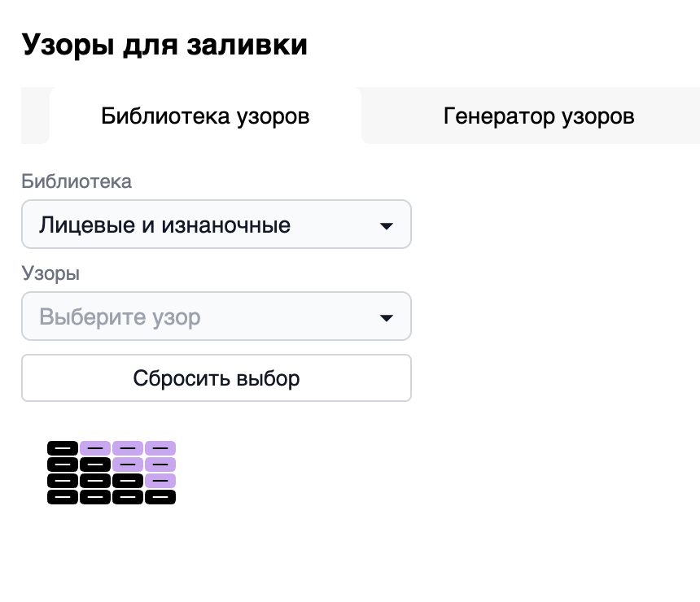Select the top-left black stitch cell

(63, 447)
